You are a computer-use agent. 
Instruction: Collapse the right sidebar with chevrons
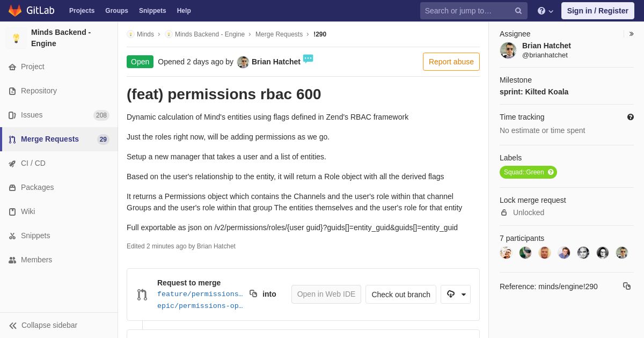pos(631,34)
